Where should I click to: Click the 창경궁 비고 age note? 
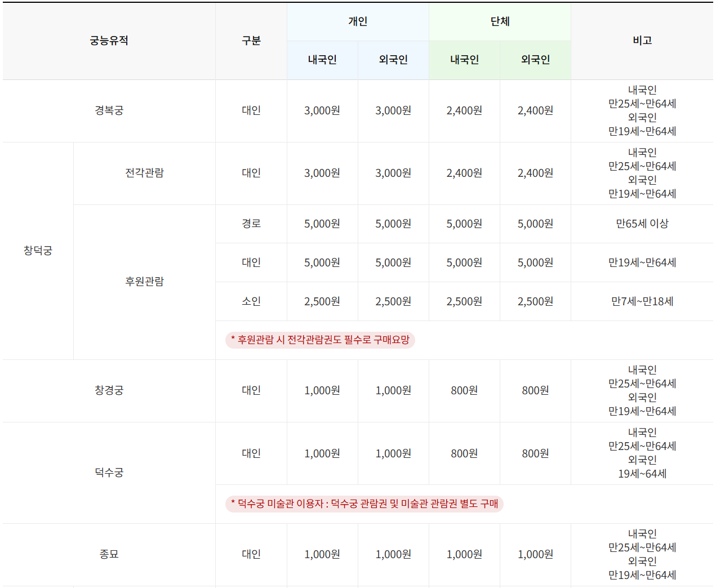click(642, 390)
